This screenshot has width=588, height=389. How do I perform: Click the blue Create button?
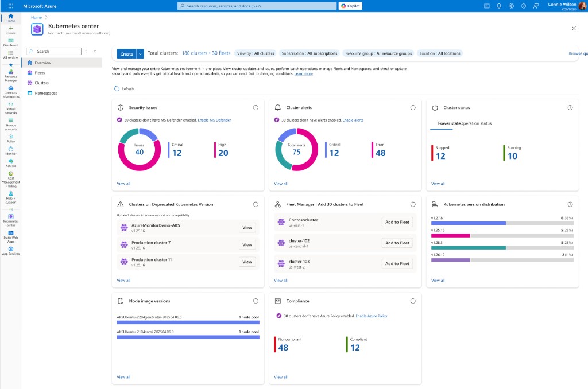click(x=127, y=54)
